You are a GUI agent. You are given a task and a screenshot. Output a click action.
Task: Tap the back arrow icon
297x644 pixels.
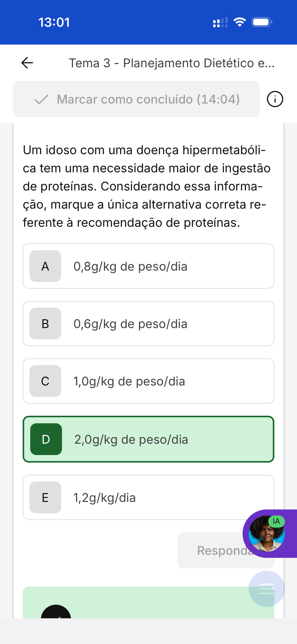[x=27, y=63]
